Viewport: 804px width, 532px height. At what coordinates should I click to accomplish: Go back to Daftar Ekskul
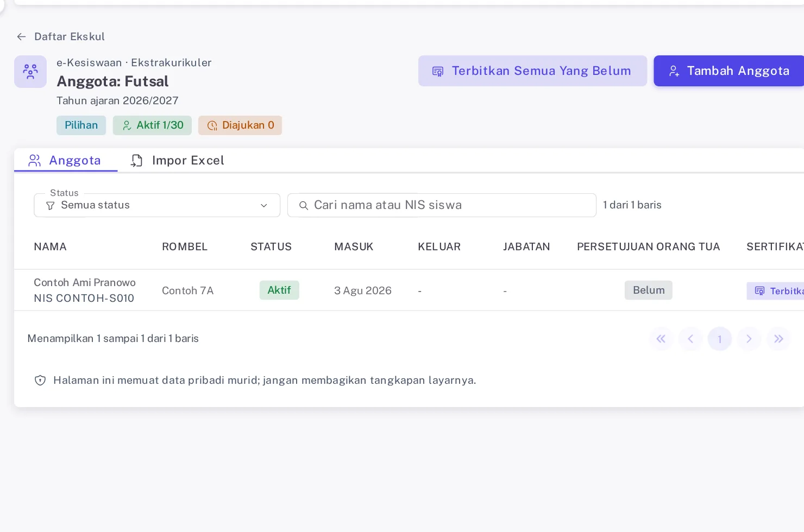(x=60, y=36)
